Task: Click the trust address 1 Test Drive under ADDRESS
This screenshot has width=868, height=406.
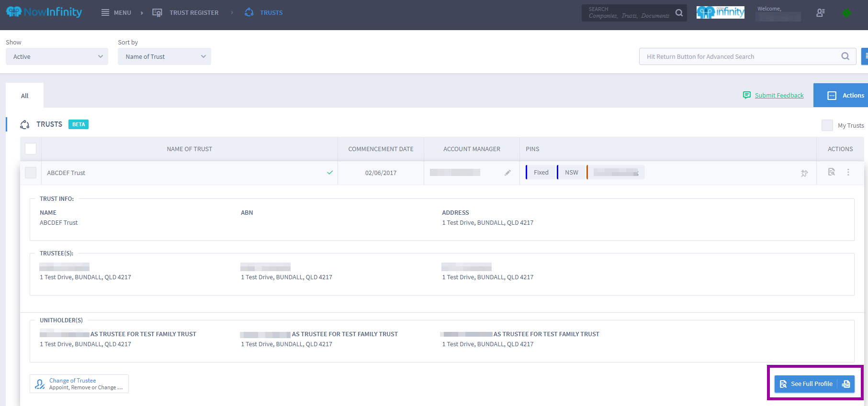Action: pos(487,223)
